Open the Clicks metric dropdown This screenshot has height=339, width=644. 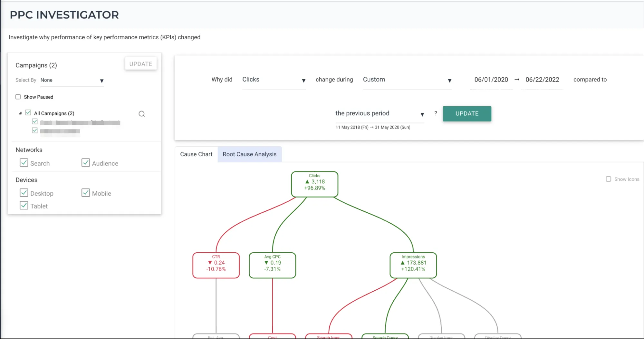click(274, 80)
